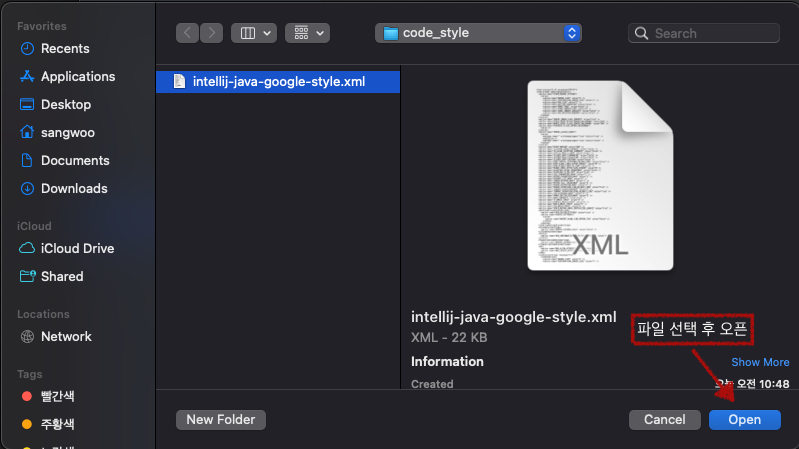Open the item grouping grid icon menu
The width and height of the screenshot is (799, 449).
coord(307,33)
